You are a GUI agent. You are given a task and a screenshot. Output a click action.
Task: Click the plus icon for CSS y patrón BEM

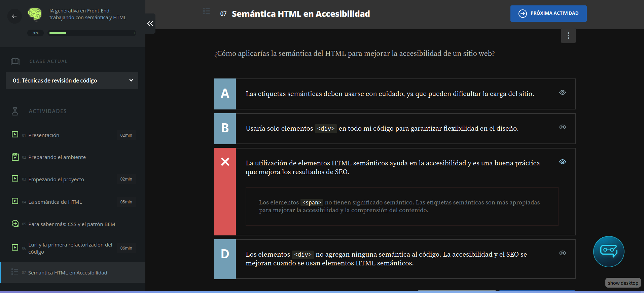pos(15,223)
